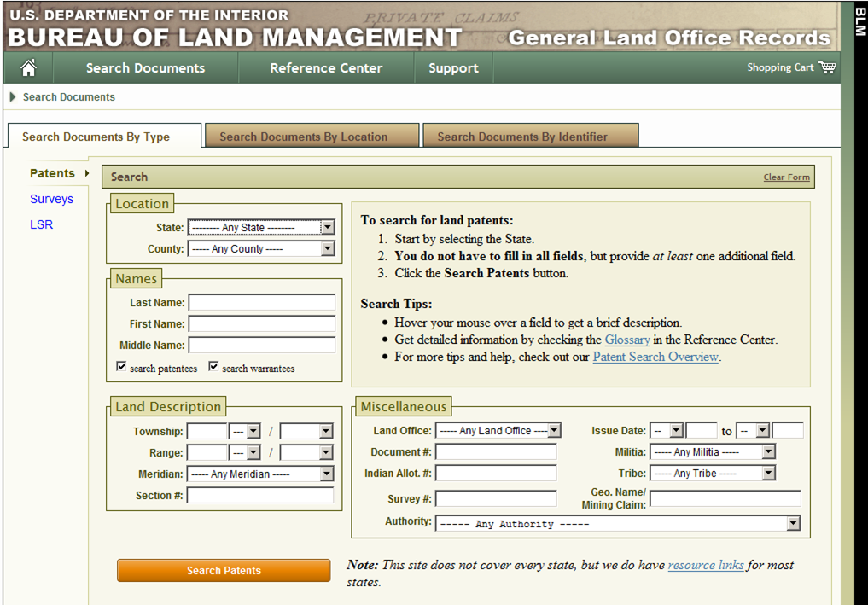Viewport: 868px width, 605px height.
Task: Open the State dropdown
Action: (261, 228)
